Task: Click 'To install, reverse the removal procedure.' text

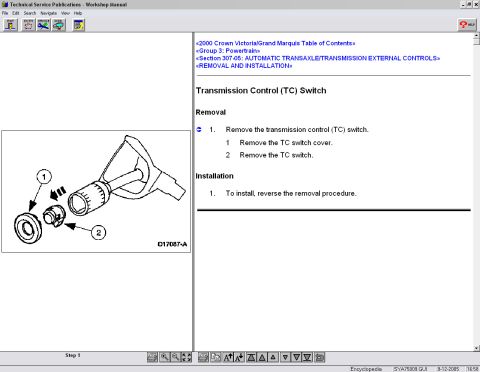Action: tap(291, 193)
